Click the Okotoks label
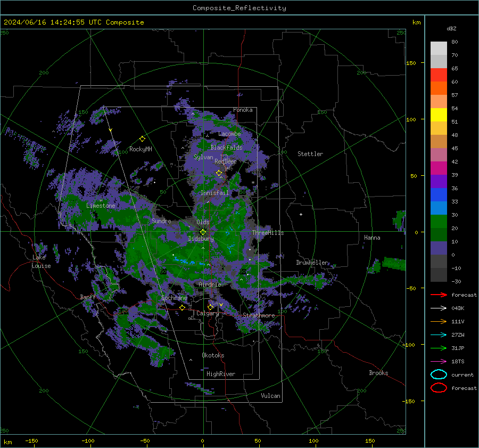Screen dimensions: 479x448 (x=213, y=355)
